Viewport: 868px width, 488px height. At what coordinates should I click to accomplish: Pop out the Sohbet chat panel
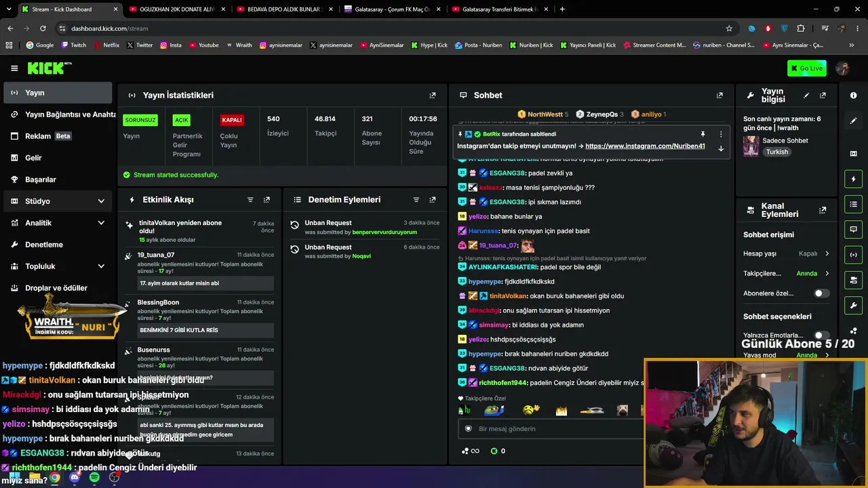719,96
